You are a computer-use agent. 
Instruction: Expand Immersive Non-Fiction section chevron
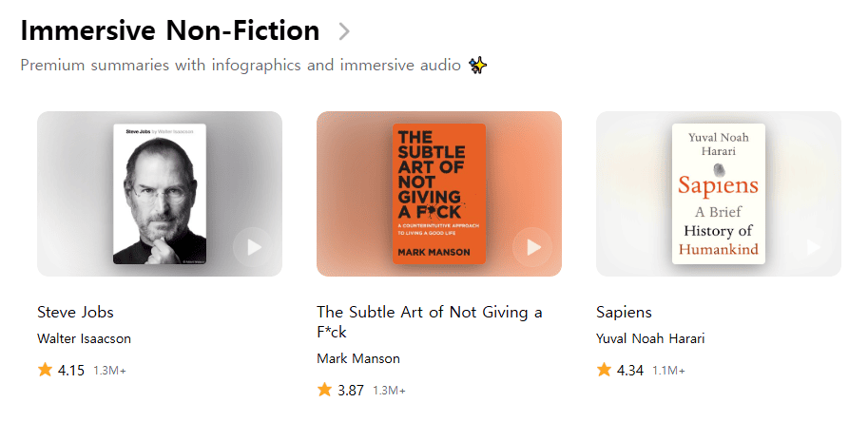point(344,31)
